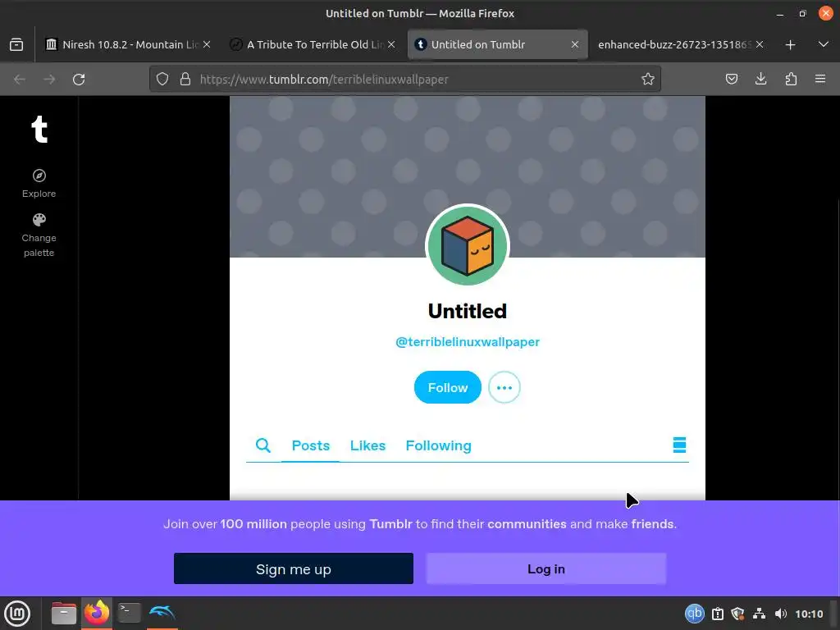Click the Untitled blog title

coord(467,311)
